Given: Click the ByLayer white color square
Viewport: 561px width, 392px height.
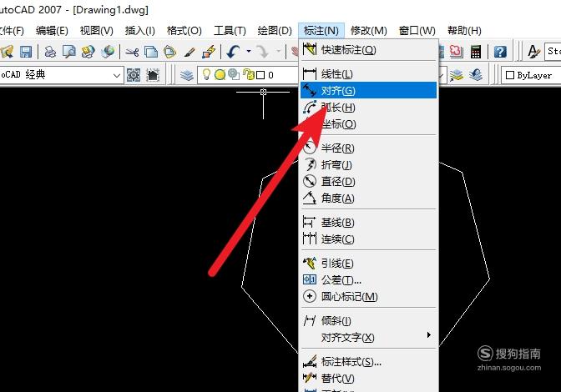Looking at the screenshot, I should 510,75.
